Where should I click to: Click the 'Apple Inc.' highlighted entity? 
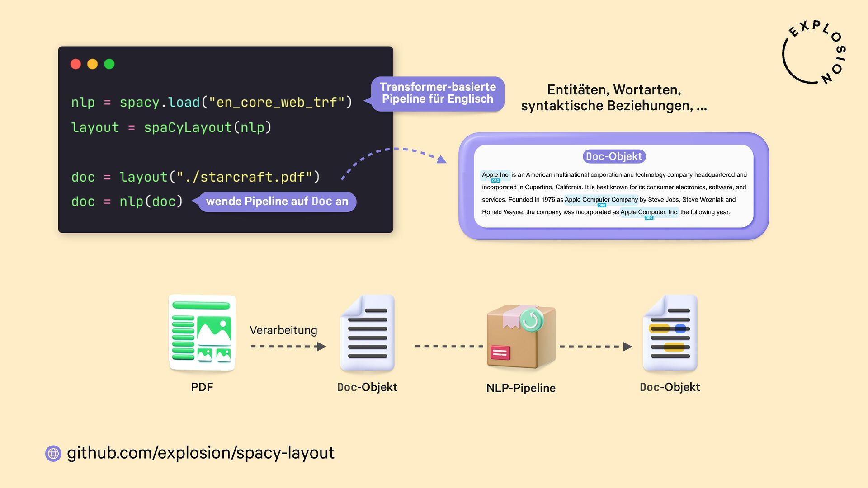coord(495,175)
